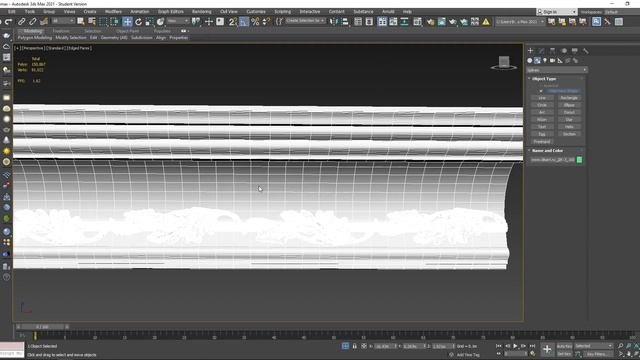This screenshot has width=640, height=360.
Task: Choose the Rectangular Selection Region tool
Action: click(x=103, y=22)
